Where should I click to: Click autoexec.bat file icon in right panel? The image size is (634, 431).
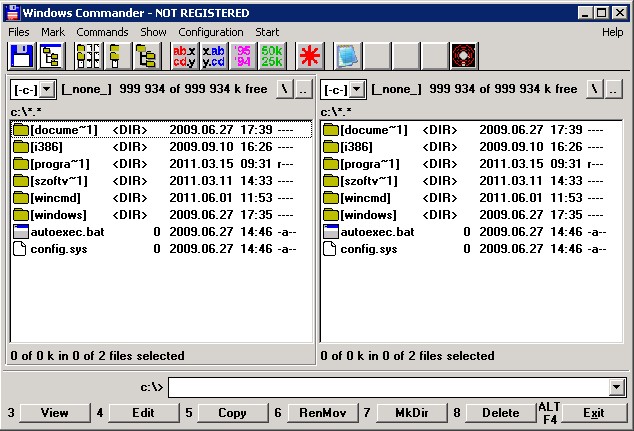tap(330, 232)
